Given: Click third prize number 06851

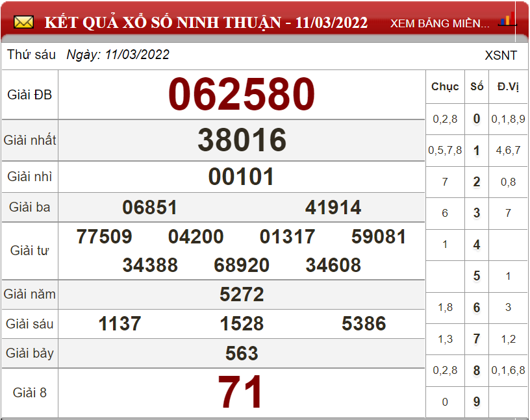Looking at the screenshot, I should [149, 208].
